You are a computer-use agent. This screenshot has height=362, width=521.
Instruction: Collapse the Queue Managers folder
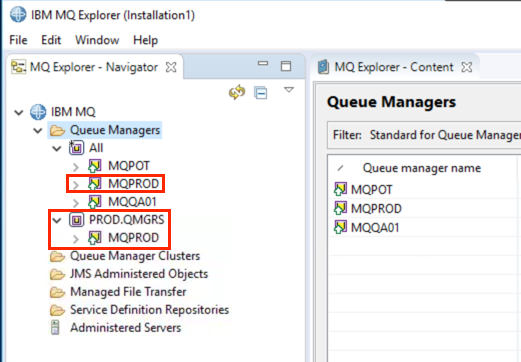point(38,130)
